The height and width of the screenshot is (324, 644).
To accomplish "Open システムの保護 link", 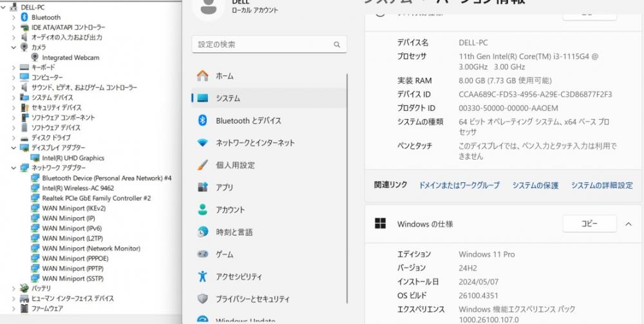I will [535, 186].
